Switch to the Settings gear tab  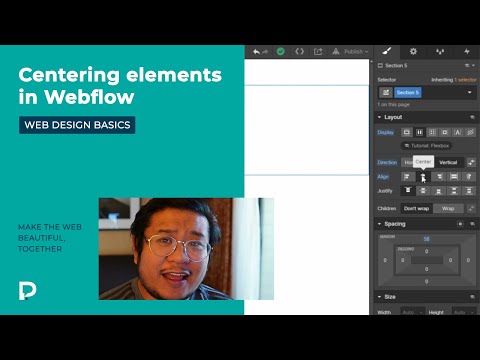point(413,51)
